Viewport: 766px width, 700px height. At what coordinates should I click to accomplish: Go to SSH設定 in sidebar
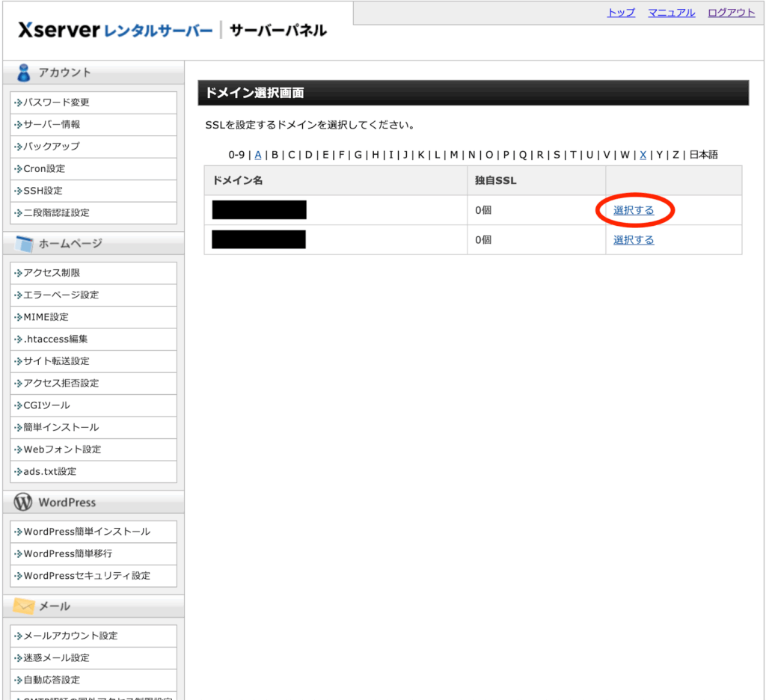(x=43, y=191)
